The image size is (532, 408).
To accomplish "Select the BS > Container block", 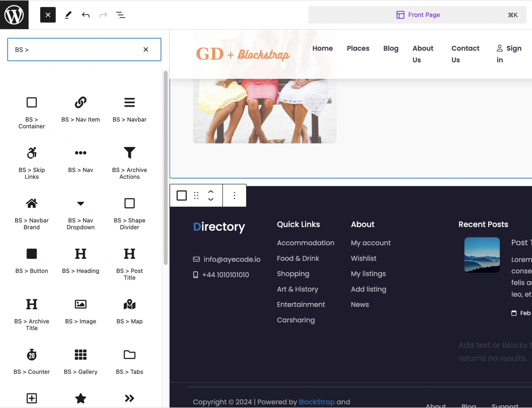I will [31, 112].
